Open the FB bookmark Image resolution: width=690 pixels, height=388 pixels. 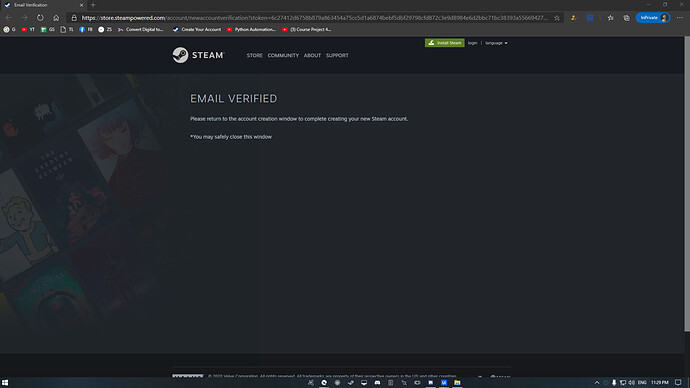86,29
